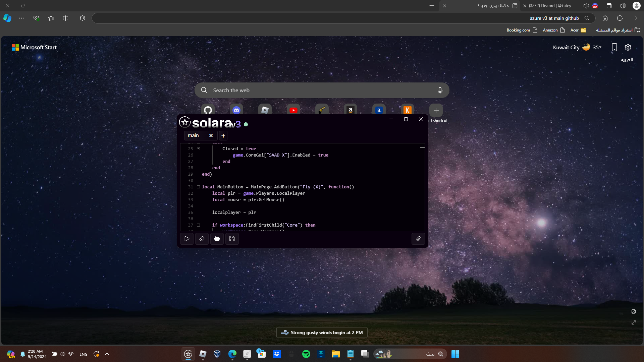Open the GitHub shortcut tile
Image resolution: width=644 pixels, height=362 pixels.
pyautogui.click(x=208, y=110)
